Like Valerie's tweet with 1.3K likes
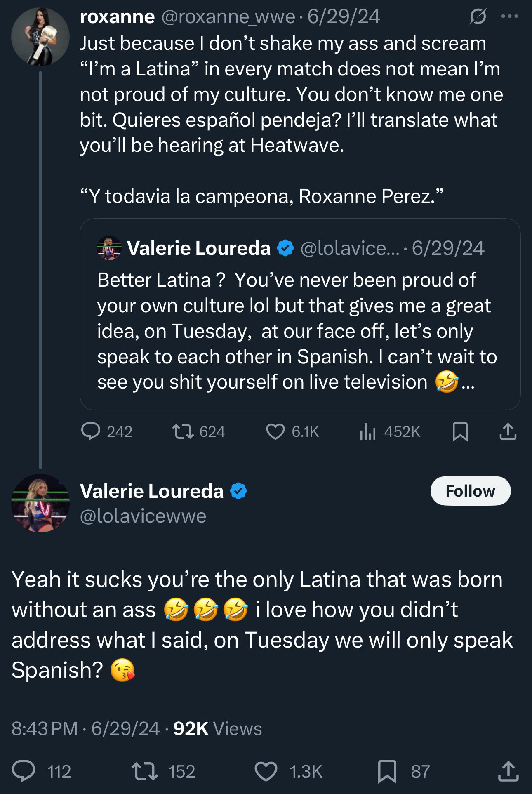Screen dimensions: 532x794 266,771
